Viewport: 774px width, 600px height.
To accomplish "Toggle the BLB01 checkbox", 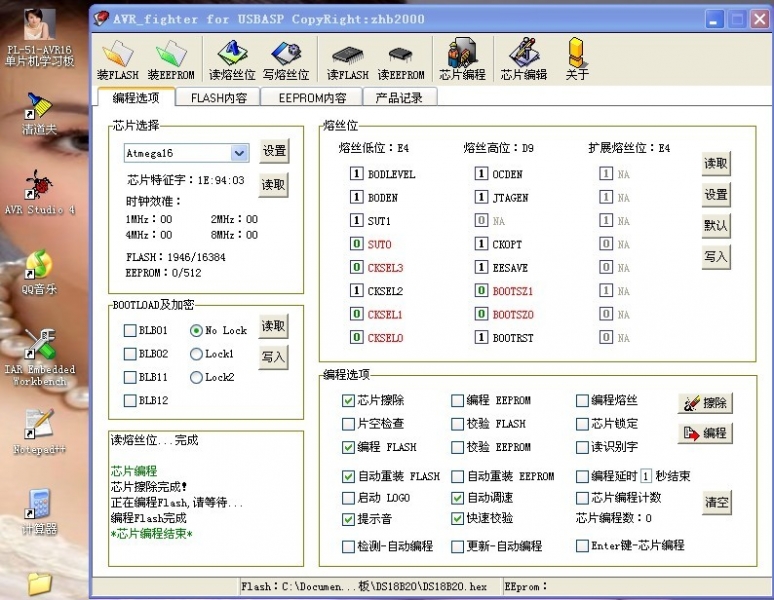I will click(130, 330).
